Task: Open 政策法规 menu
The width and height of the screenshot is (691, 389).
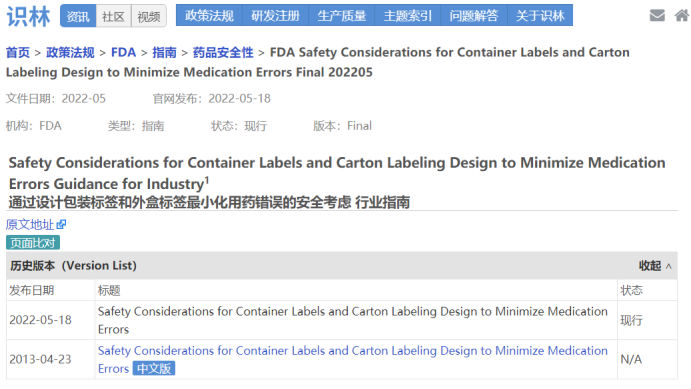Action: [209, 15]
